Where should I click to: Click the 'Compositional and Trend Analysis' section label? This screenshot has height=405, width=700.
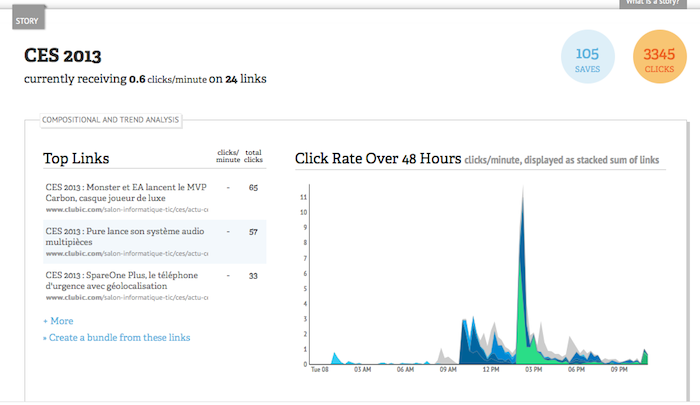(x=110, y=121)
